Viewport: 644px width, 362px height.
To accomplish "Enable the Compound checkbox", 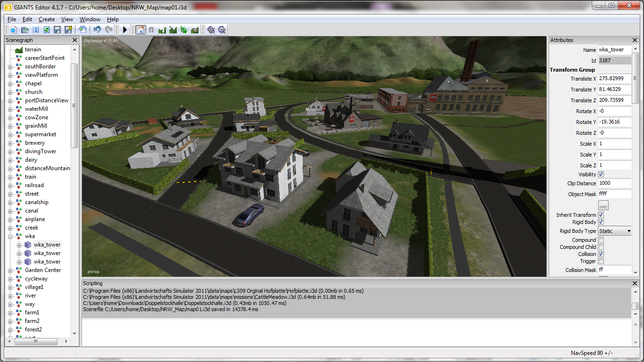I will point(601,240).
